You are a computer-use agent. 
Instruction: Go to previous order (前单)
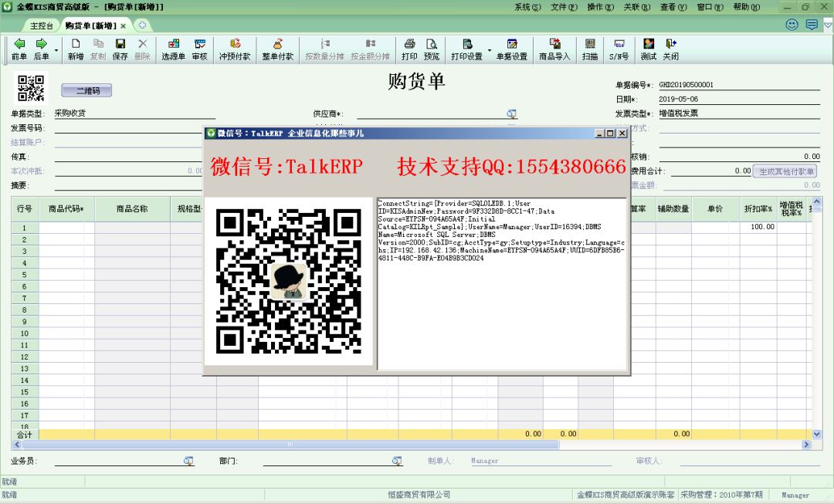click(19, 49)
